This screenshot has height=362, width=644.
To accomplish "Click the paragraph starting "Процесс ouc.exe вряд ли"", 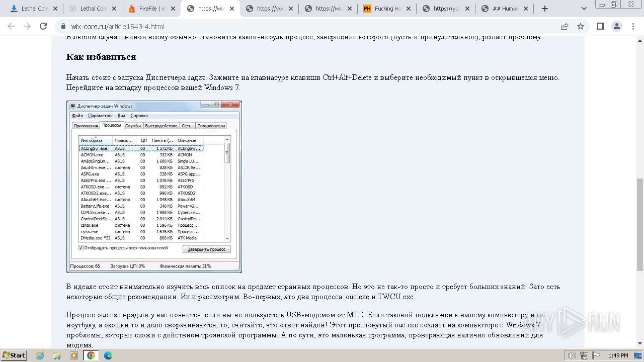I will 305,330.
